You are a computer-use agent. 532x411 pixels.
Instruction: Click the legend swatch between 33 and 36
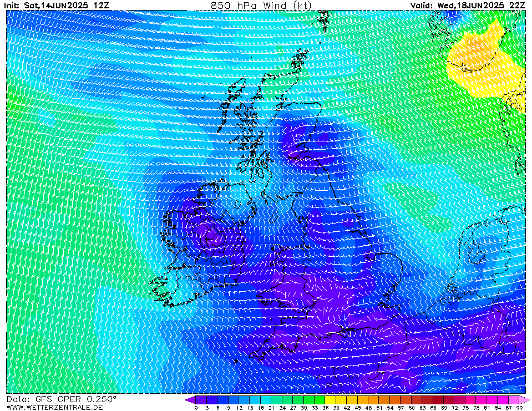(x=320, y=400)
